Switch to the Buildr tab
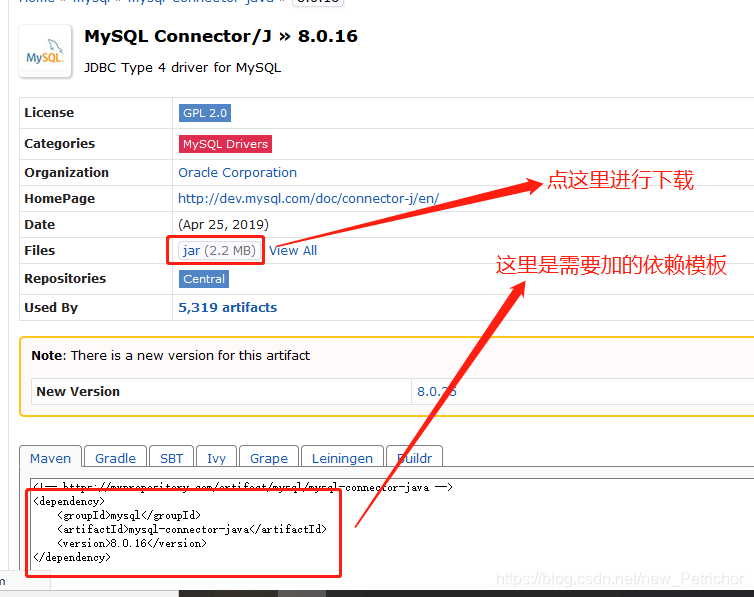The height and width of the screenshot is (597, 754). [415, 458]
